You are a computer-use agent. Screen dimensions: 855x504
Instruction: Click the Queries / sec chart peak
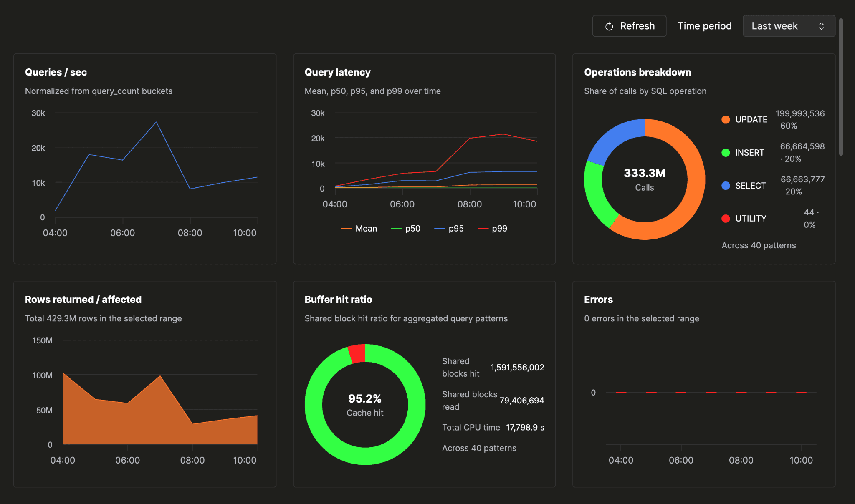pos(156,122)
